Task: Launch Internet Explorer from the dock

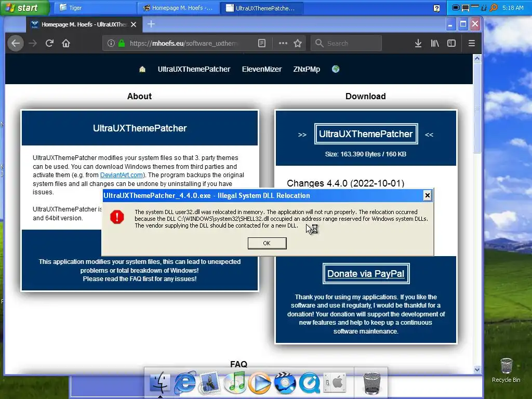Action: [185, 382]
